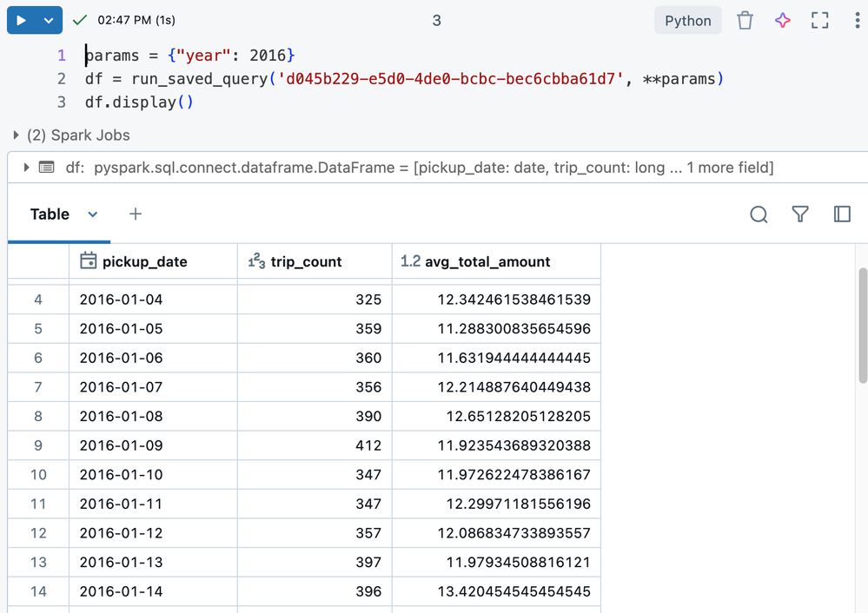This screenshot has width=868, height=613.
Task: Open cell kebab menu
Action: tap(857, 21)
